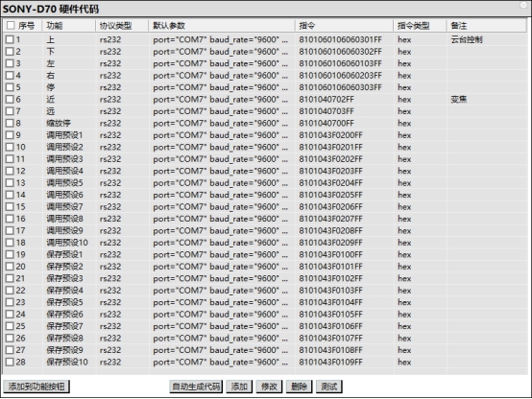This screenshot has width=532, height=399.
Task: Click command 8101040700FF
Action: click(x=326, y=124)
